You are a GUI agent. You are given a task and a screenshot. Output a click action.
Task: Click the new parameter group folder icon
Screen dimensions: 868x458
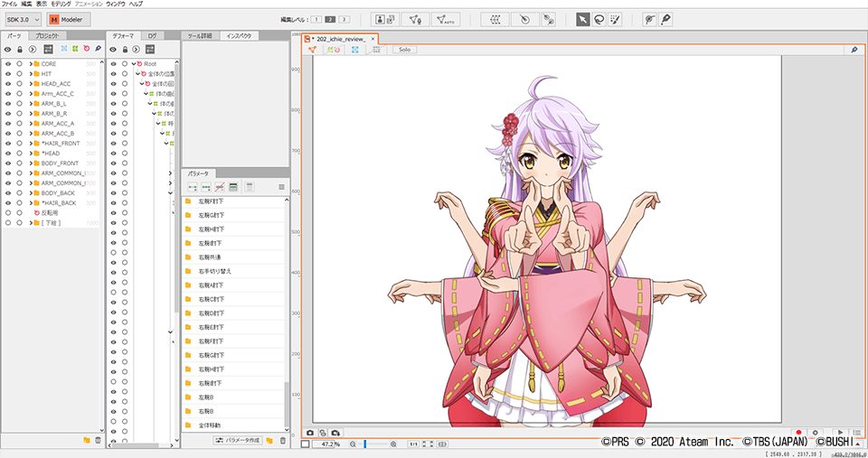click(x=269, y=440)
